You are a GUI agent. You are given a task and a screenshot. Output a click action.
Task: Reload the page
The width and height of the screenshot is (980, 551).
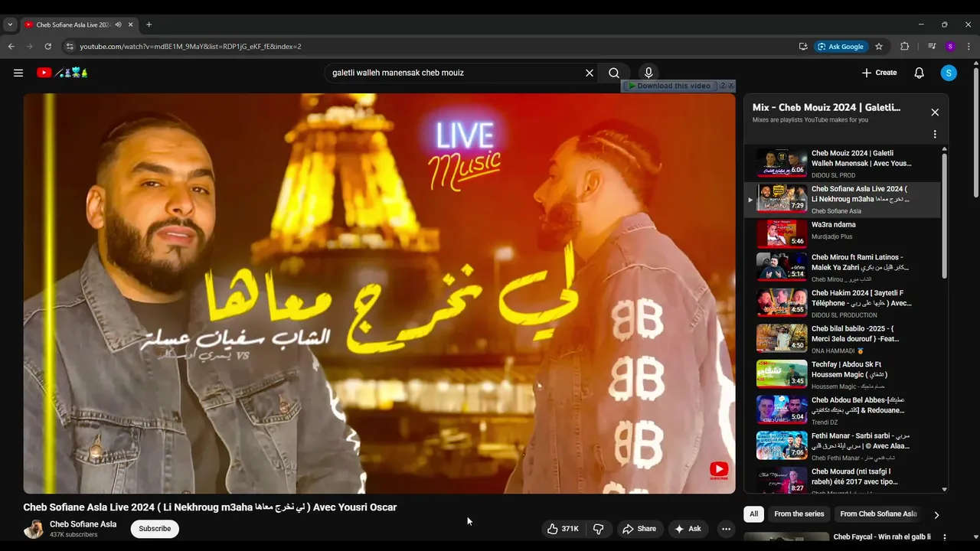[x=48, y=47]
